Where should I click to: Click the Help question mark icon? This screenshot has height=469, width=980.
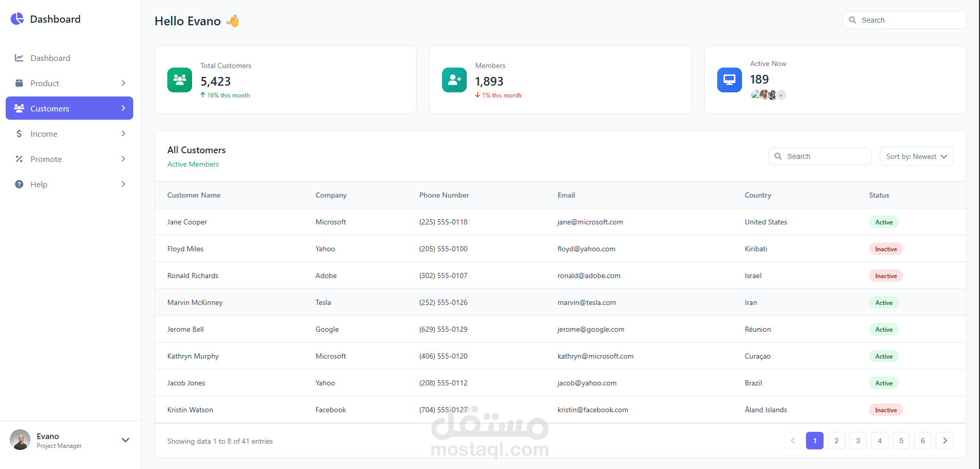[19, 184]
